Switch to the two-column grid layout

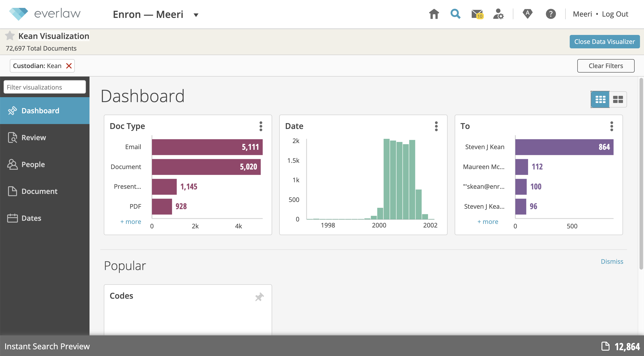click(x=618, y=99)
